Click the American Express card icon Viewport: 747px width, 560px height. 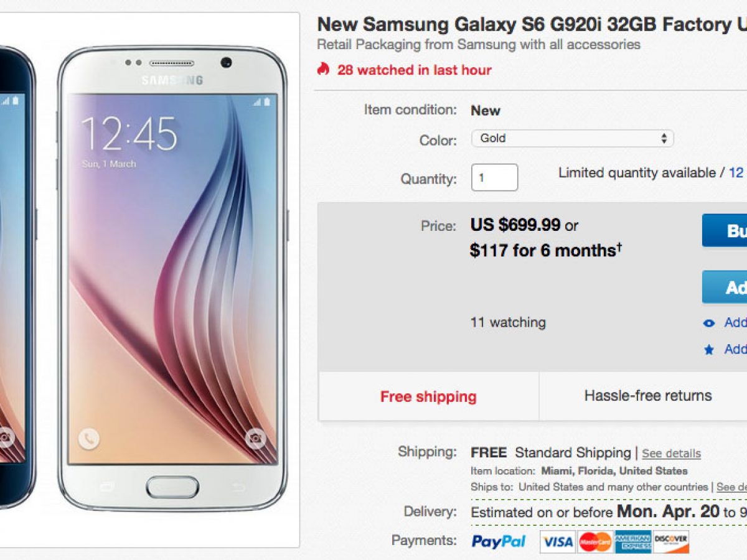pos(632,542)
